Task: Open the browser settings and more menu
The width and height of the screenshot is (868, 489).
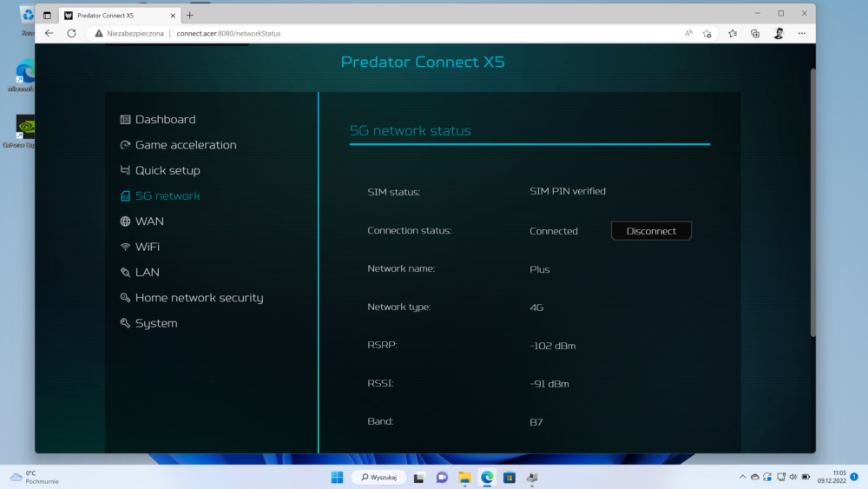Action: click(x=801, y=33)
